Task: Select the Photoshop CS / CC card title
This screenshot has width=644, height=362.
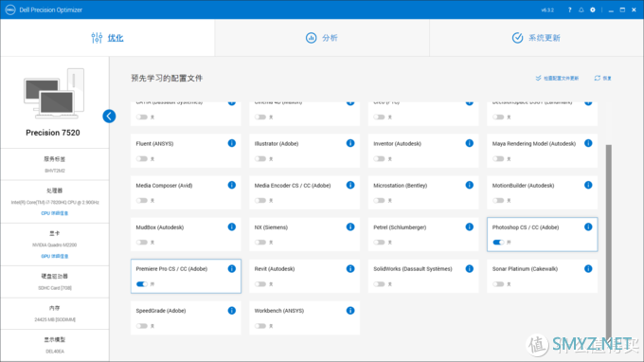Action: click(526, 227)
